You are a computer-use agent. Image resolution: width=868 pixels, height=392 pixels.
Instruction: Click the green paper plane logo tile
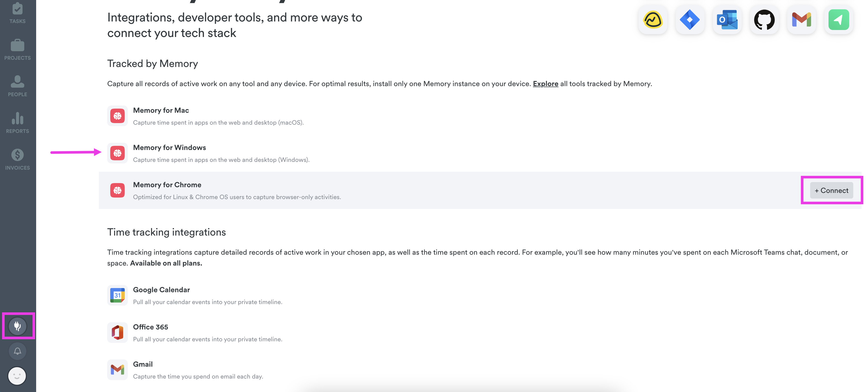pyautogui.click(x=838, y=20)
